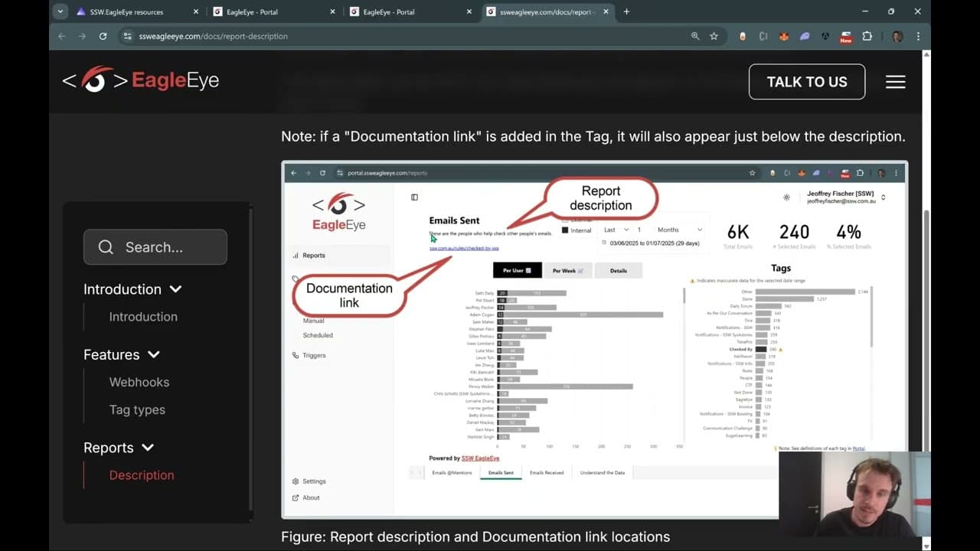The height and width of the screenshot is (551, 980).
Task: Select the Description page under Reports
Action: click(142, 475)
